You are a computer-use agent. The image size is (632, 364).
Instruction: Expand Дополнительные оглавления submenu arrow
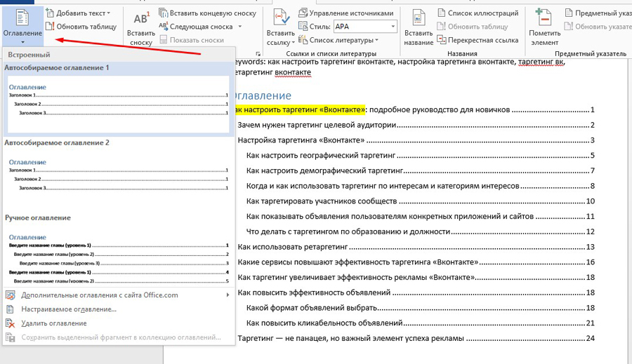[x=228, y=295]
